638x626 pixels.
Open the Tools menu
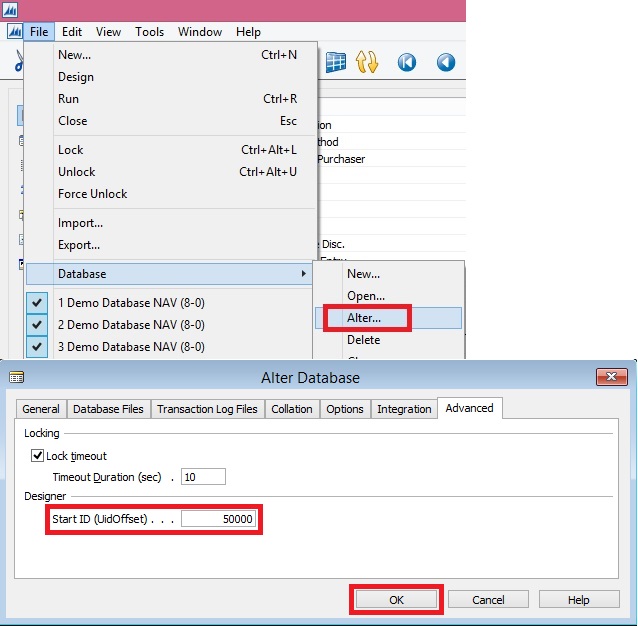click(x=150, y=32)
